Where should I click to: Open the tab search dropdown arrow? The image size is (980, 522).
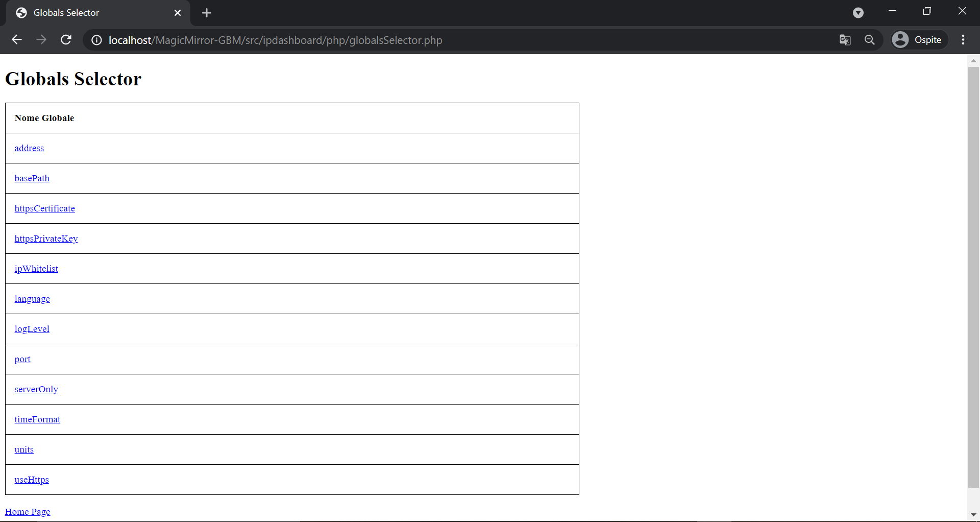(x=859, y=13)
